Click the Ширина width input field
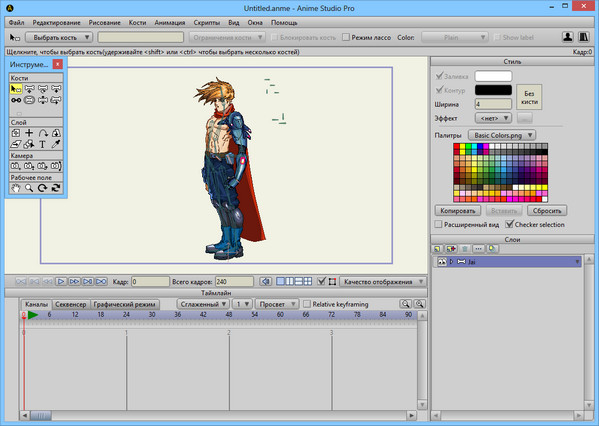The height and width of the screenshot is (426, 599). (493, 104)
